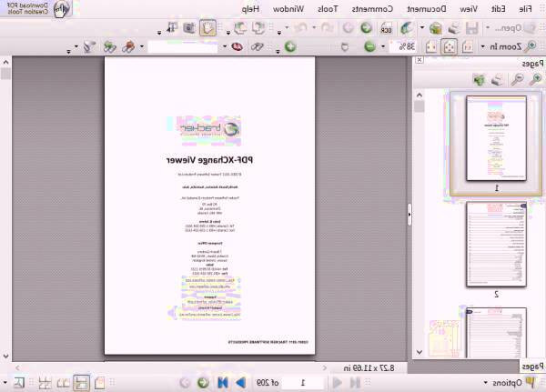
Task: Click the greyed redo arrow icon
Action: pos(300,28)
